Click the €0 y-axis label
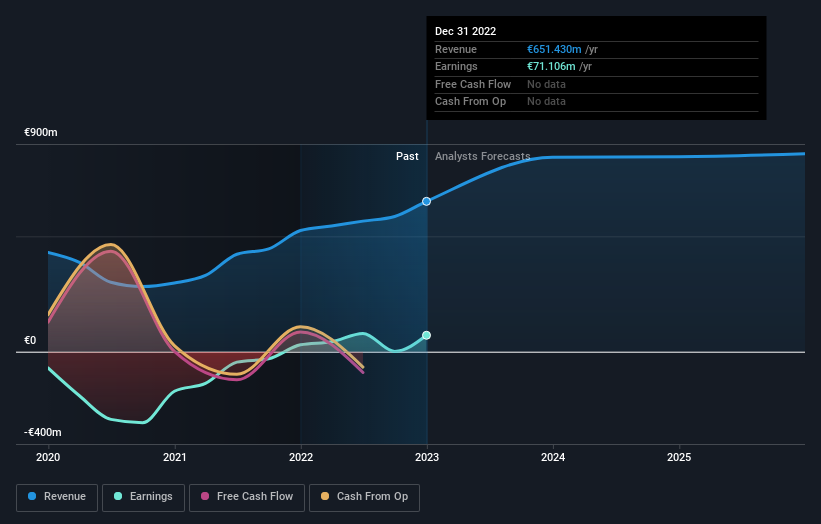821x524 pixels. click(30, 340)
